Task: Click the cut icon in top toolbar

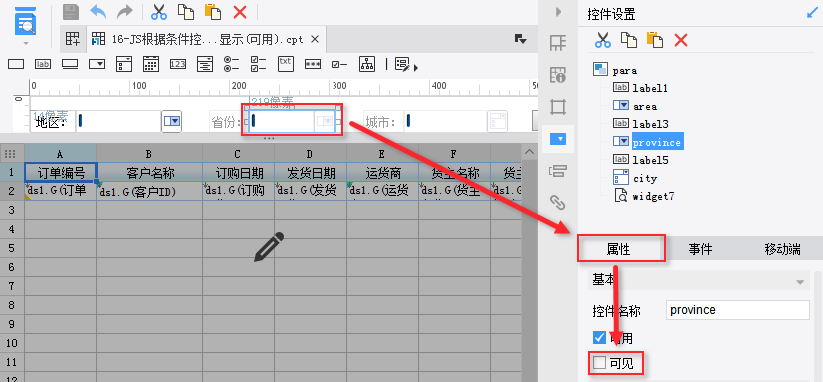Action: [x=159, y=12]
